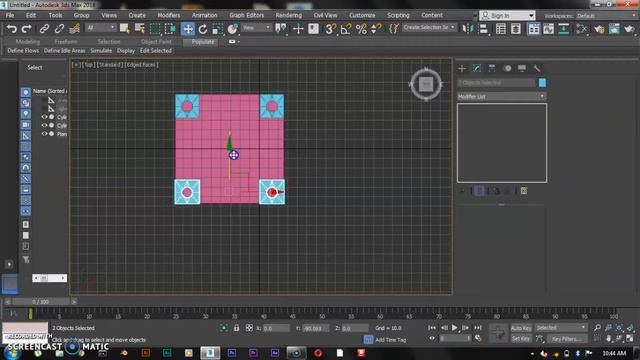Click the Go to End button
This screenshot has width=640, height=360.
pyautogui.click(x=478, y=328)
